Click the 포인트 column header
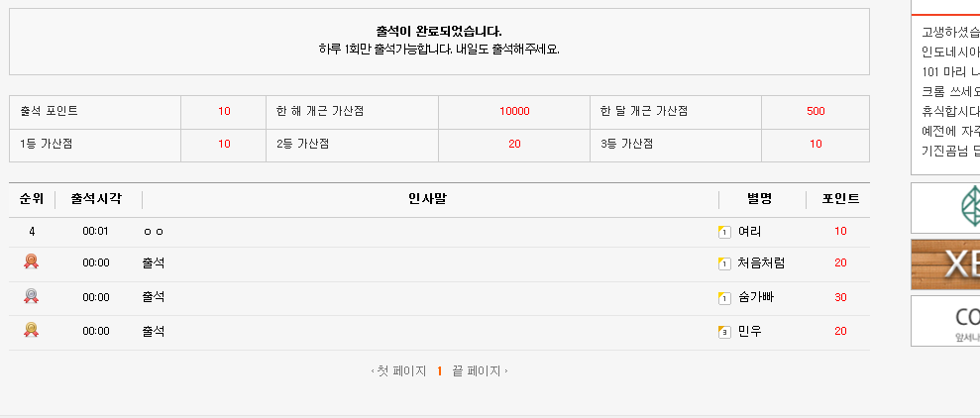 point(840,199)
